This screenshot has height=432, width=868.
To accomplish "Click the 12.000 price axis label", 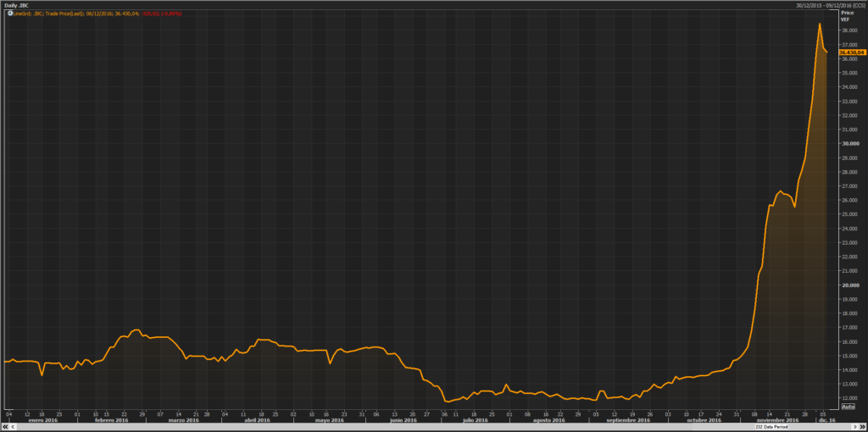I will [849, 398].
